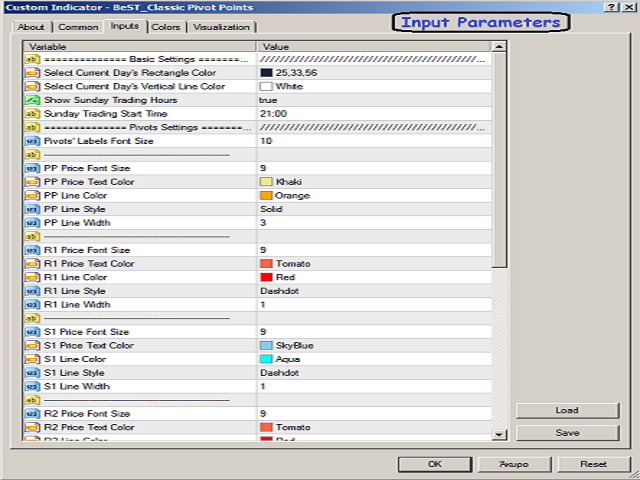Open the Visualization tab

(221, 27)
